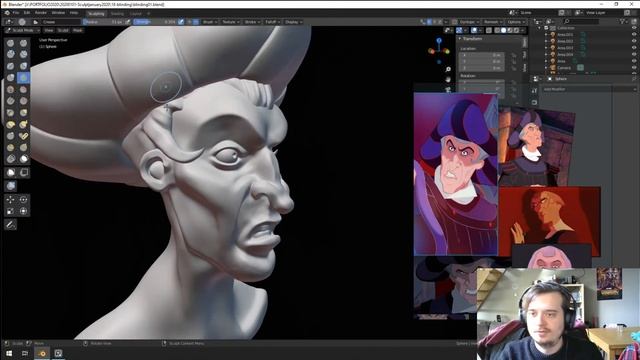Select the Scrape brush tool
This screenshot has height=360, width=640.
click(24, 101)
